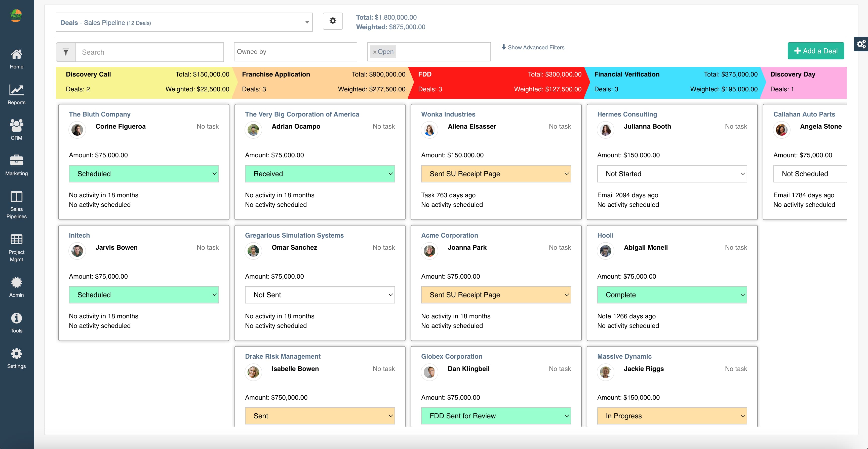Viewport: 868px width, 449px height.
Task: Open pipeline settings via gear icon
Action: click(x=333, y=21)
